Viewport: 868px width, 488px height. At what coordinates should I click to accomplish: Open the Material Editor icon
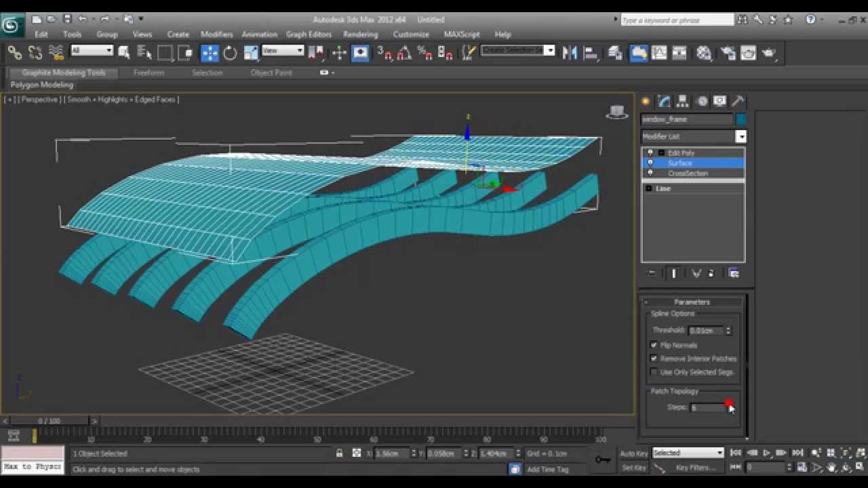(x=704, y=53)
